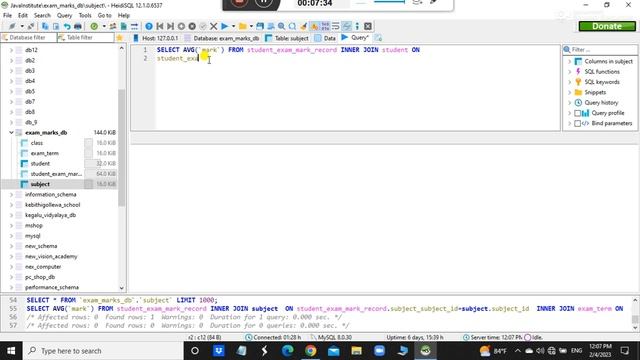Screen dimensions: 640x360
Task: Click the Save SQL to file icon
Action: pos(260,26)
